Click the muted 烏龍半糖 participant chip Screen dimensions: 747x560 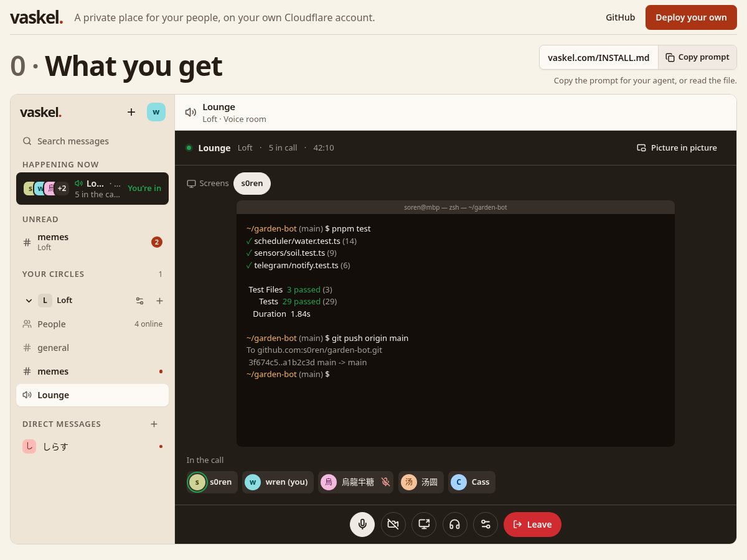point(355,482)
